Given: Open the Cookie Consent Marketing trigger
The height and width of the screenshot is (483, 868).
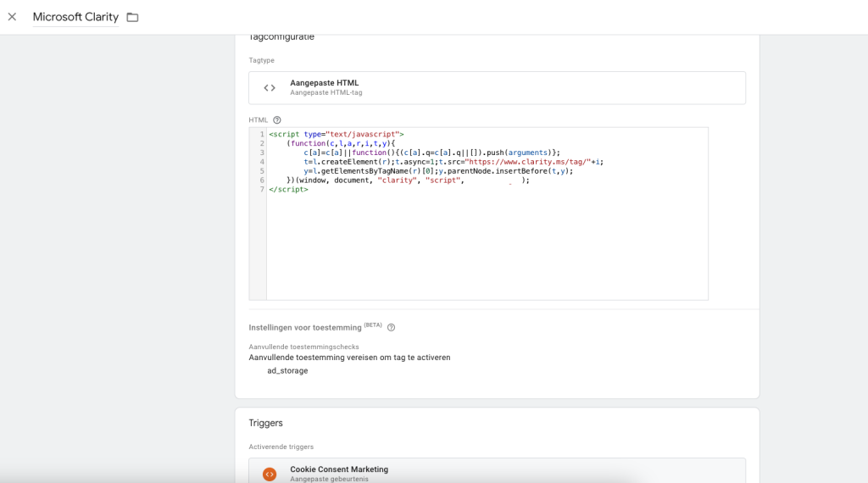Looking at the screenshot, I should 497,471.
